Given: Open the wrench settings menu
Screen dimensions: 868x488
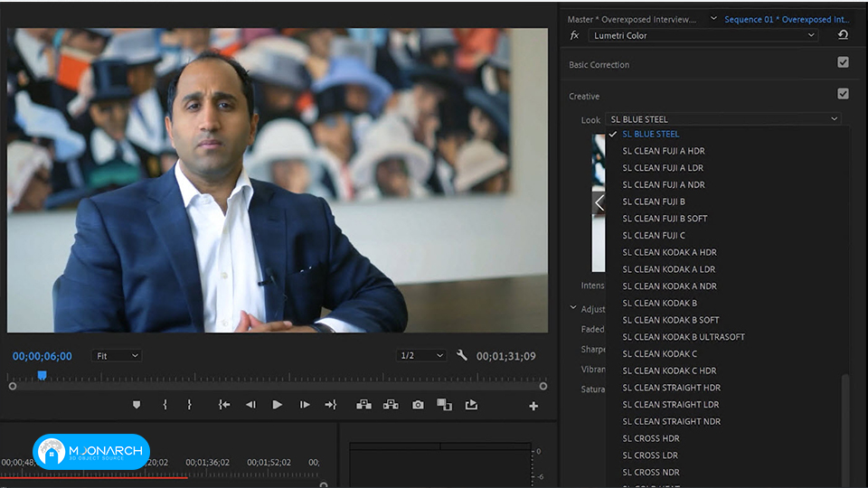Looking at the screenshot, I should pos(462,355).
